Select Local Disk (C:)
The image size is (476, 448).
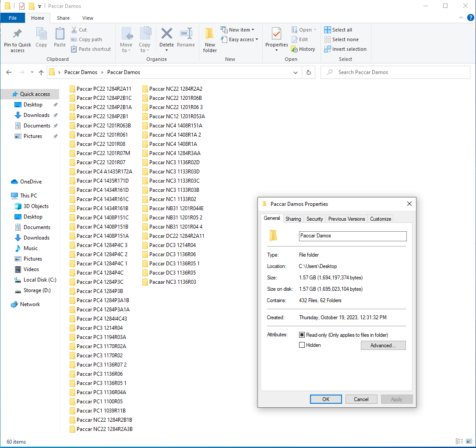tap(35, 280)
